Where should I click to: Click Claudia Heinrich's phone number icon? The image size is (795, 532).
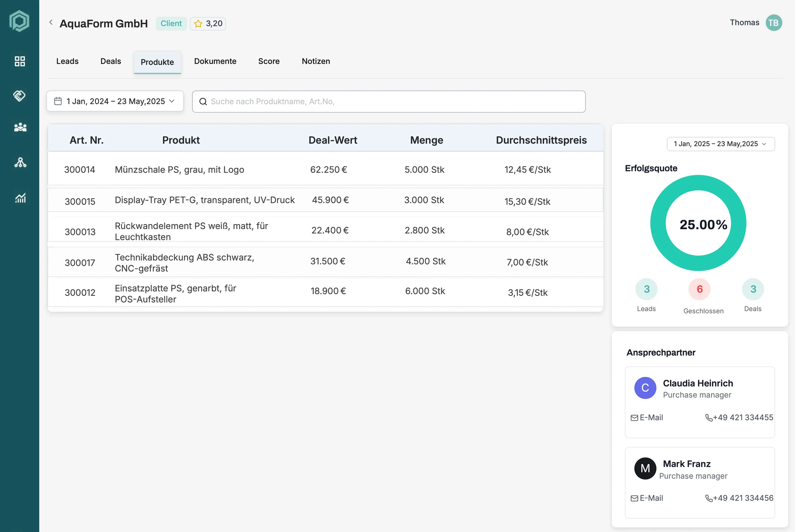(709, 418)
